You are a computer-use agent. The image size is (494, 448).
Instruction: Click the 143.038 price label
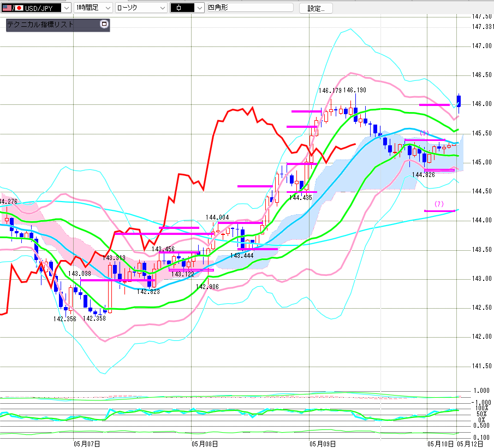80,274
